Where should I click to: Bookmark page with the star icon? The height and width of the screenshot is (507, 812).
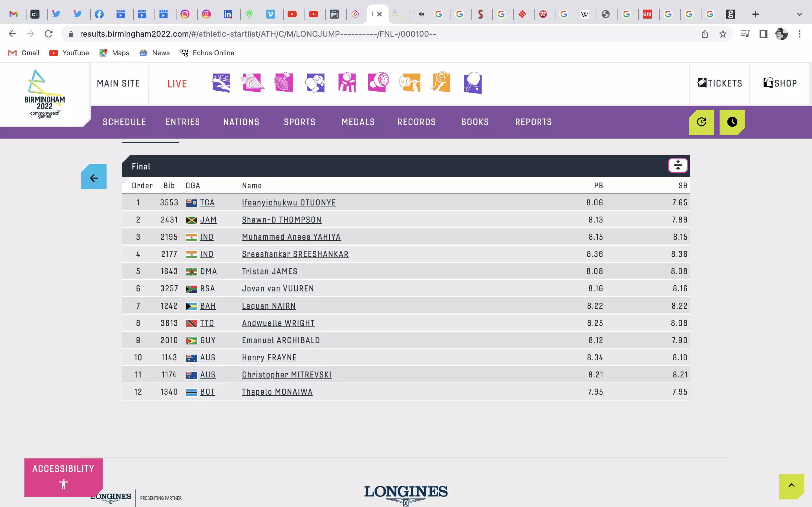click(x=723, y=34)
